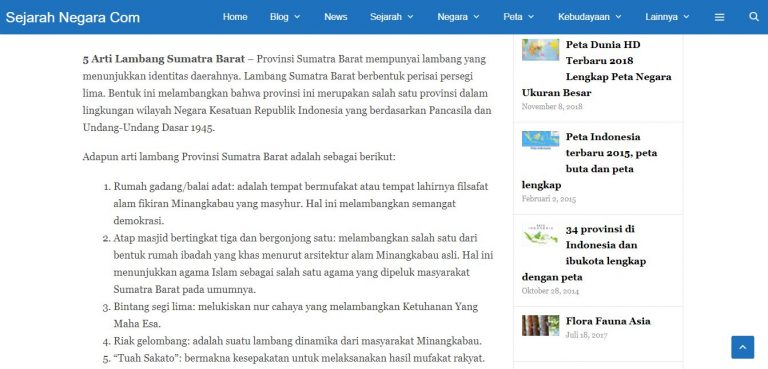Screen dimensions: 768x369
Task: Open the 34 provinsi map thumbnail
Action: tap(540, 235)
